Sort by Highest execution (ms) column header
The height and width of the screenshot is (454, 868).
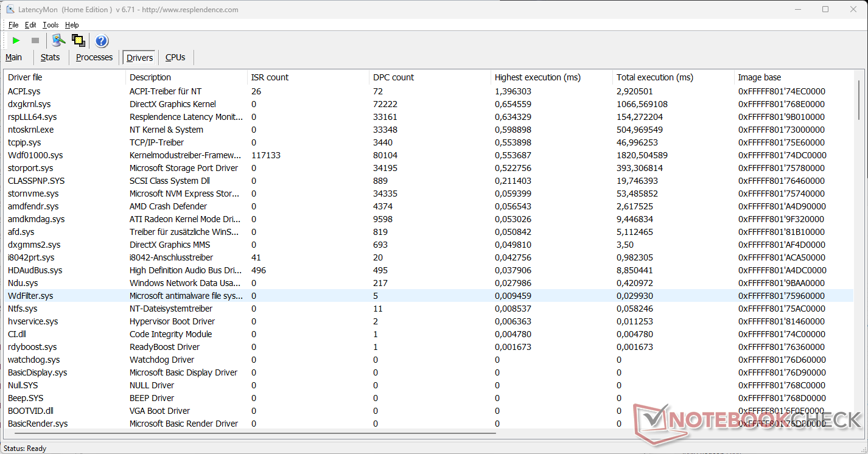point(537,77)
